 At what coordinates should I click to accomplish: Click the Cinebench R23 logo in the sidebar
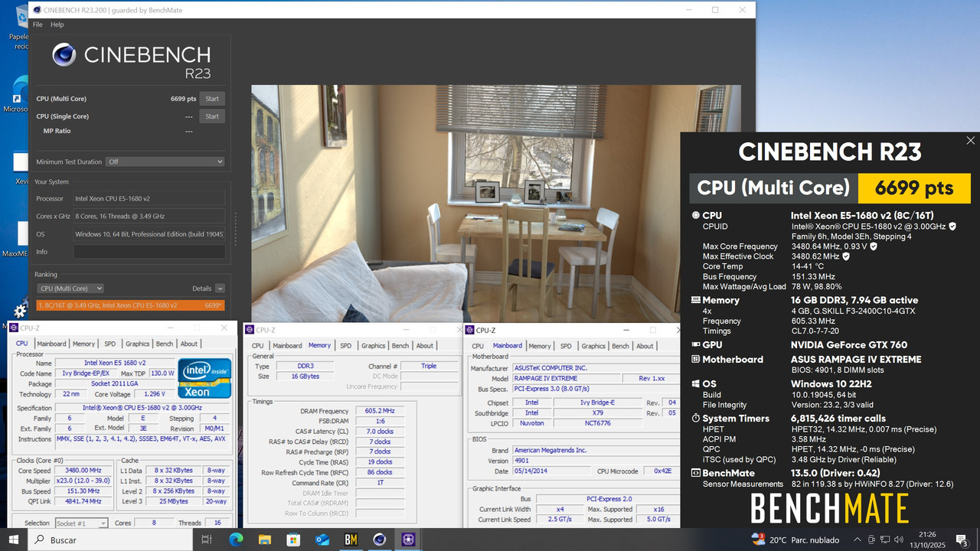(131, 61)
